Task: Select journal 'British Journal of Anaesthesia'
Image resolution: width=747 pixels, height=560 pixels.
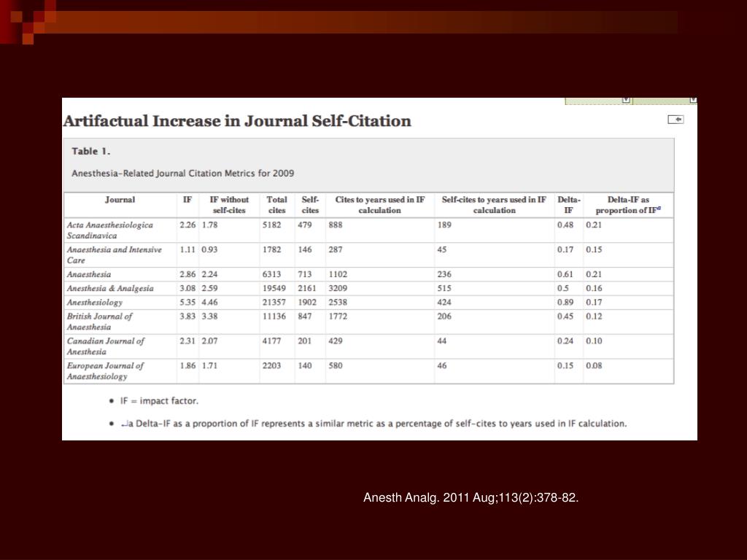Action: (99, 322)
